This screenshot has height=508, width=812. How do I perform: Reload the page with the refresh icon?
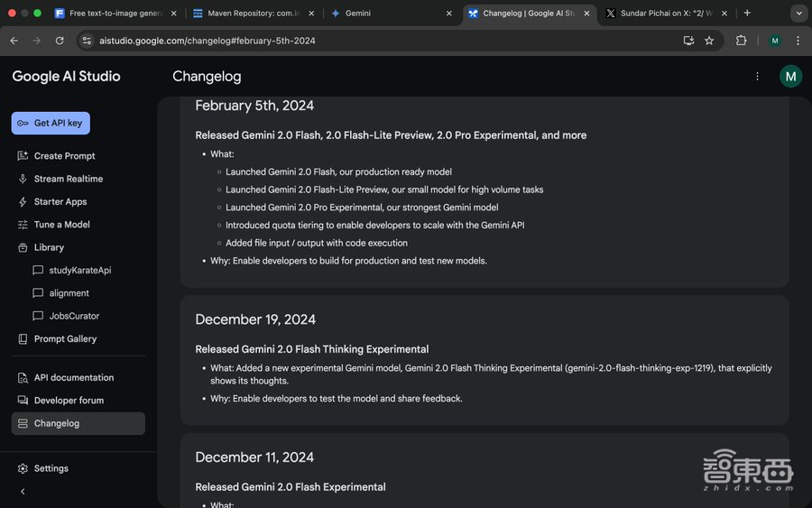coord(60,41)
